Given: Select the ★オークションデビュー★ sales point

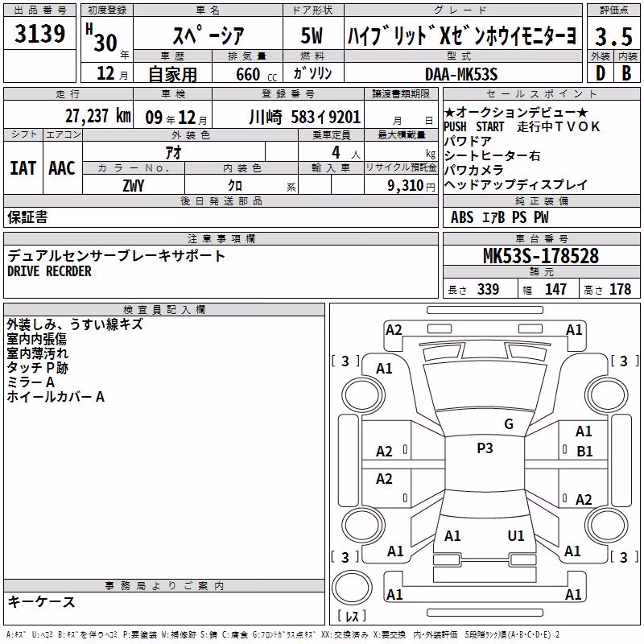Looking at the screenshot, I should (516, 112).
